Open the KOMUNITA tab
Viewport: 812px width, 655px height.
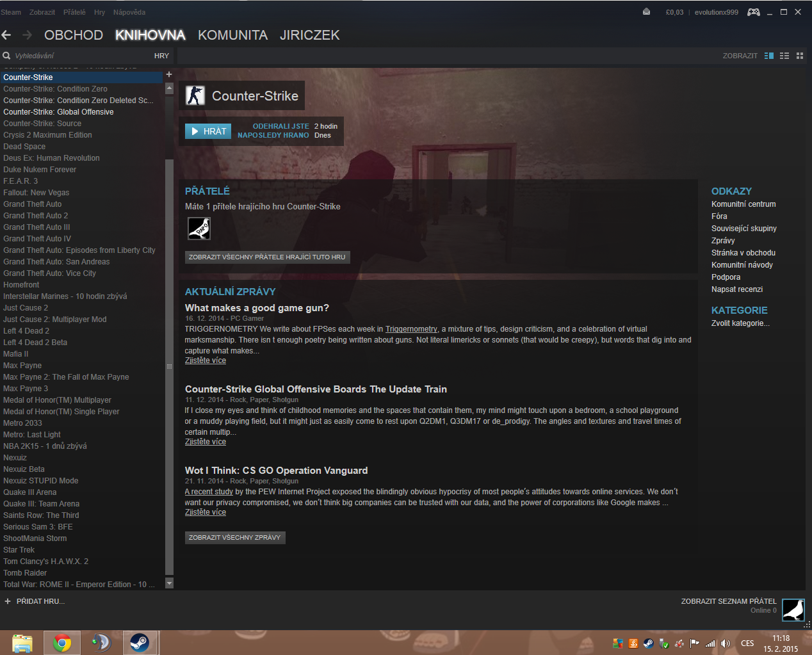232,35
